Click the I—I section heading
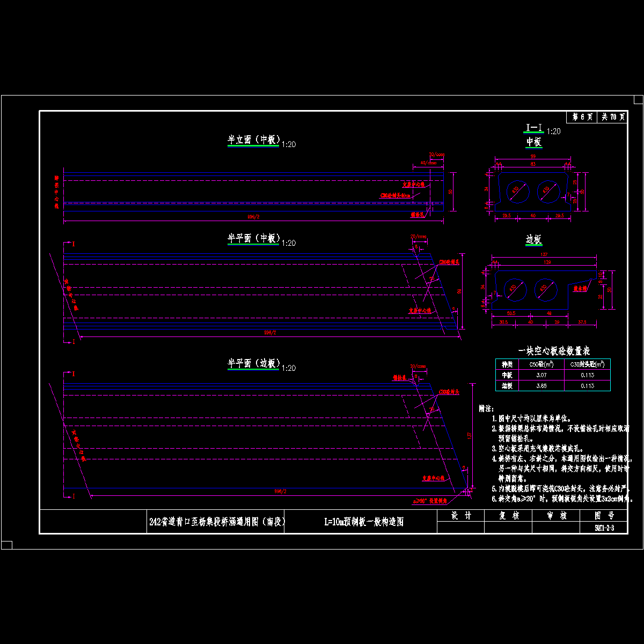 pos(534,128)
